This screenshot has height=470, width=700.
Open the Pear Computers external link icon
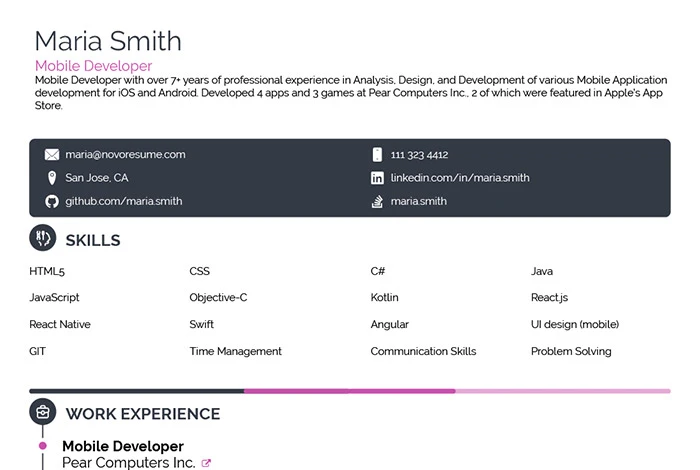(x=207, y=463)
